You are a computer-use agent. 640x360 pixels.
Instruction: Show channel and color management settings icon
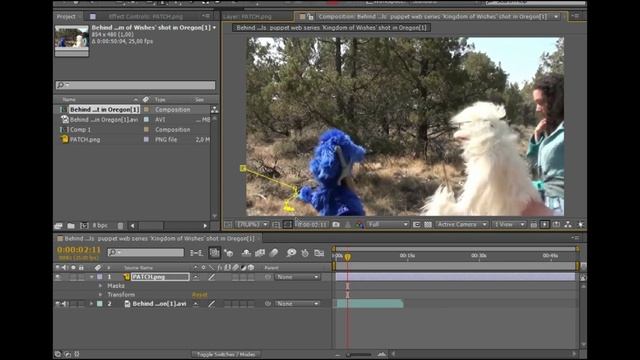pyautogui.click(x=360, y=224)
